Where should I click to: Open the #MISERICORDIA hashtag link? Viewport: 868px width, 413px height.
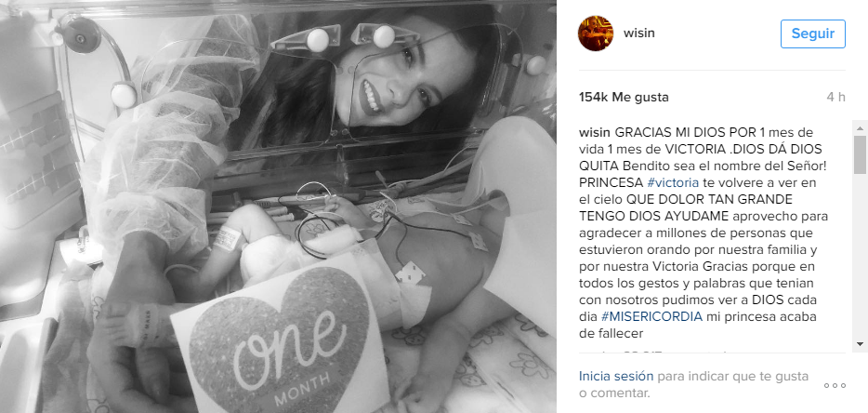[x=651, y=316]
